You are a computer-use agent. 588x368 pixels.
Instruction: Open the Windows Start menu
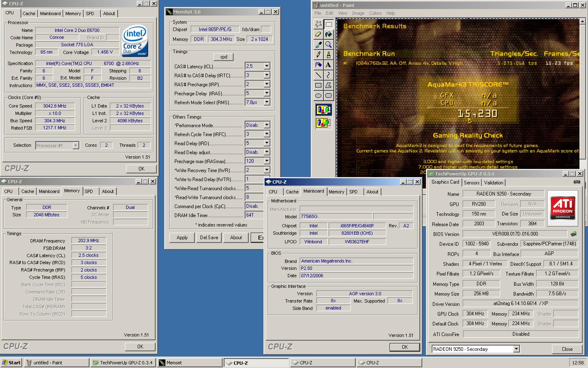click(11, 363)
